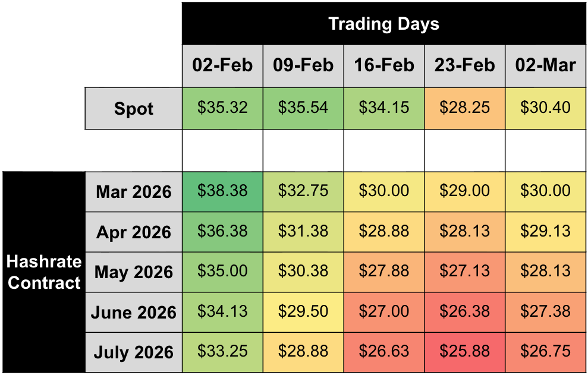Select the $38.38 dark green cell
This screenshot has width=588, height=375.
tap(222, 191)
